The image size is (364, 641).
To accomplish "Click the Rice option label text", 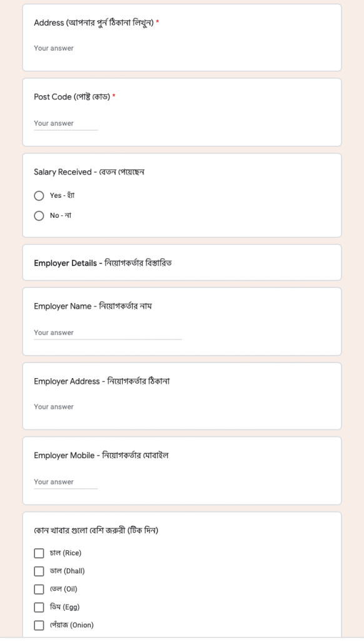I will (66, 553).
